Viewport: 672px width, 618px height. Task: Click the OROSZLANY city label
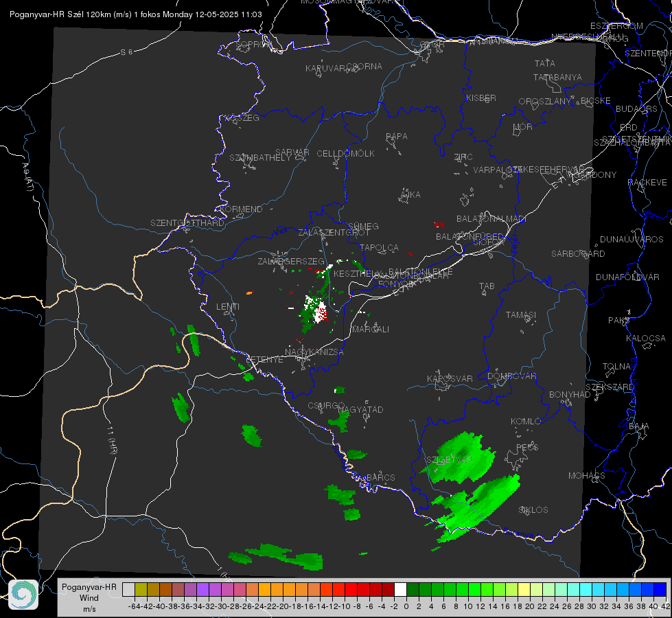[545, 101]
